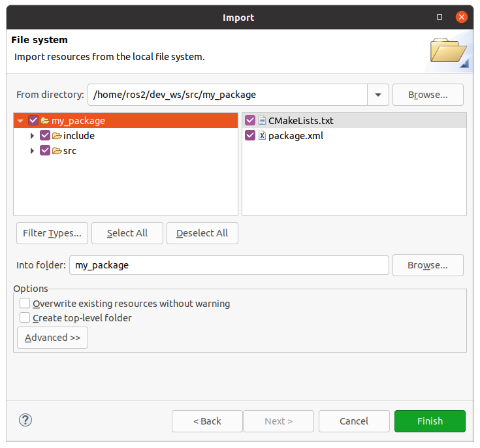Image resolution: width=480 pixels, height=448 pixels.
Task: Click the help question mark icon
Action: (25, 421)
